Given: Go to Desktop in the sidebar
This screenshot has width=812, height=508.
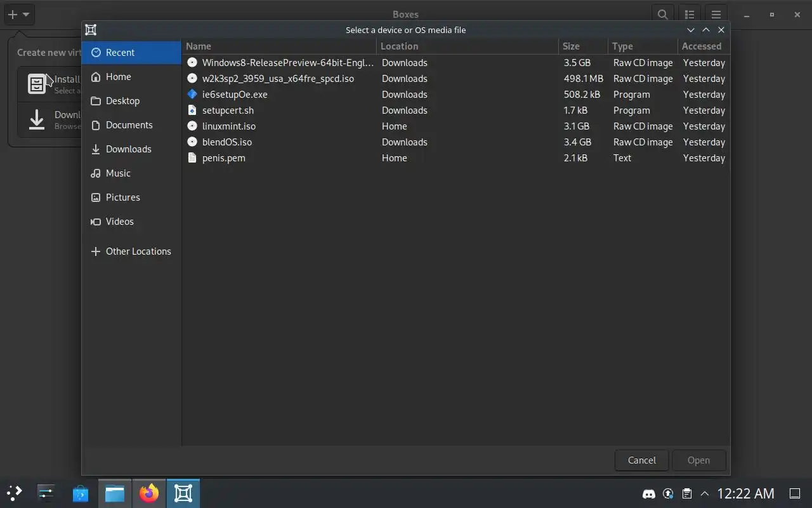Looking at the screenshot, I should point(131,101).
